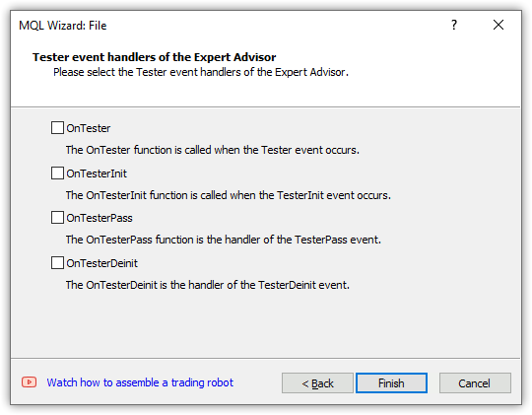Viewport: 532px width, 415px height.
Task: Tick the OnTesterInit checkbox box
Action: click(57, 173)
